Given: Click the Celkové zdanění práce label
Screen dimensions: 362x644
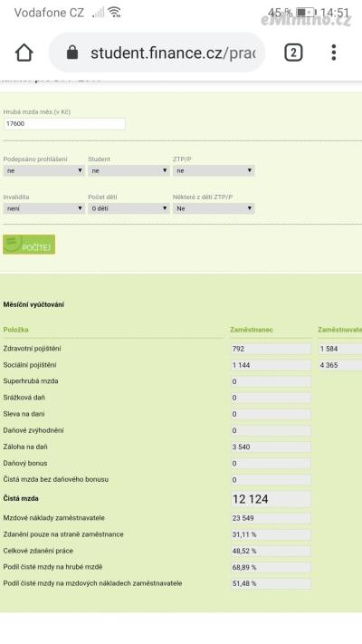Looking at the screenshot, I should coord(38,551).
